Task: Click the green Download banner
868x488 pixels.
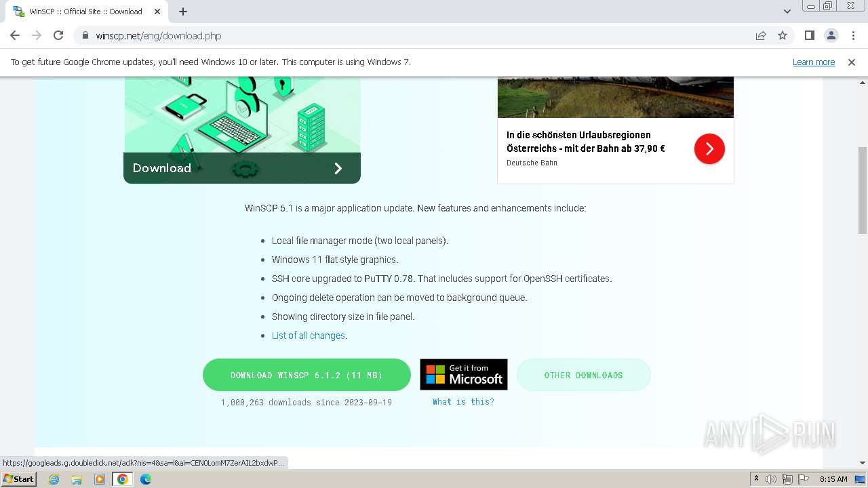Action: 242,168
